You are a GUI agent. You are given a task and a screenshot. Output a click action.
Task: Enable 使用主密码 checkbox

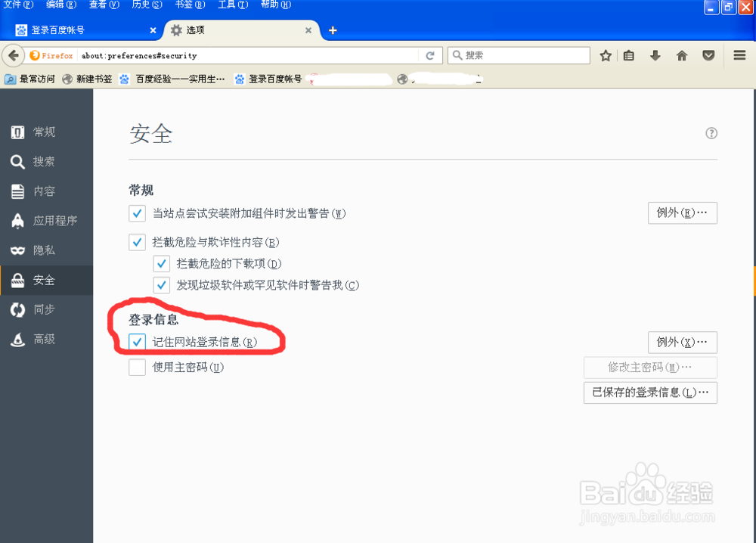point(137,368)
